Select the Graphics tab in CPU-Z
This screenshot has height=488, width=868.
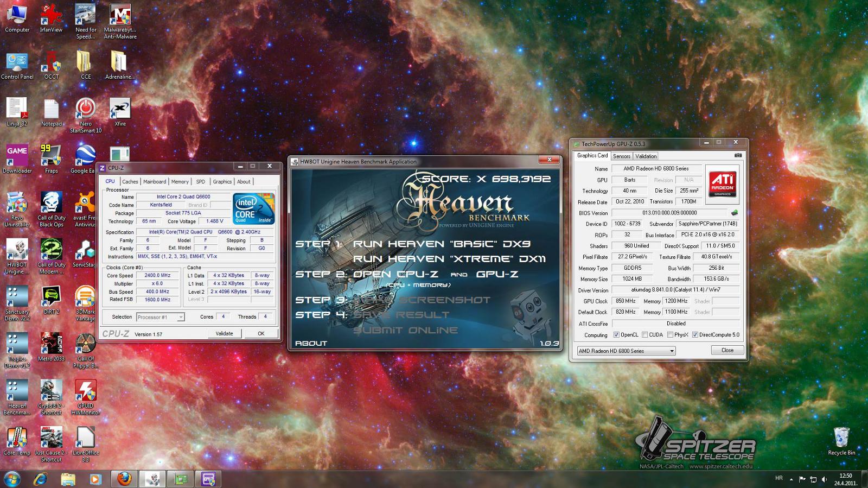click(x=222, y=182)
